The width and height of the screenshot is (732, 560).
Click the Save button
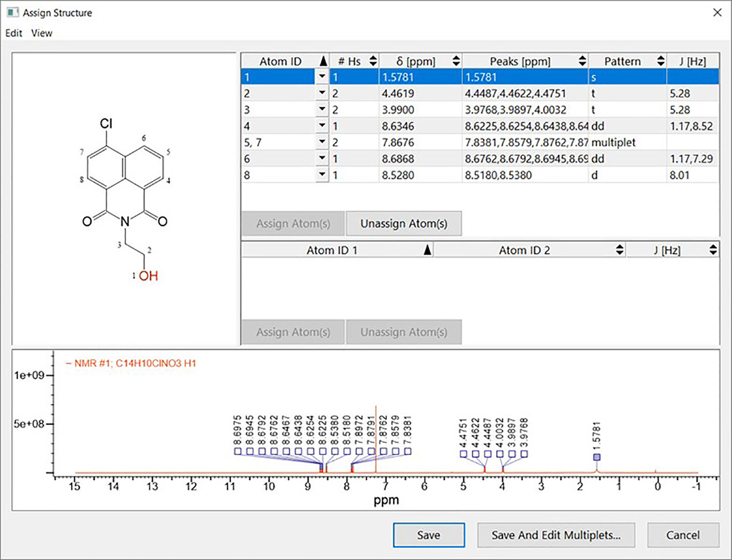click(428, 535)
